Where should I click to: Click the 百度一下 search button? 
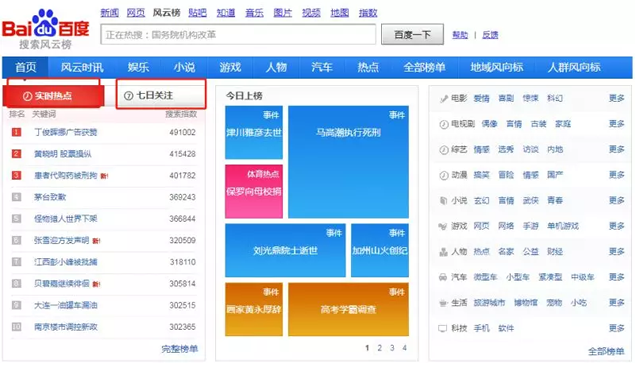pyautogui.click(x=412, y=35)
